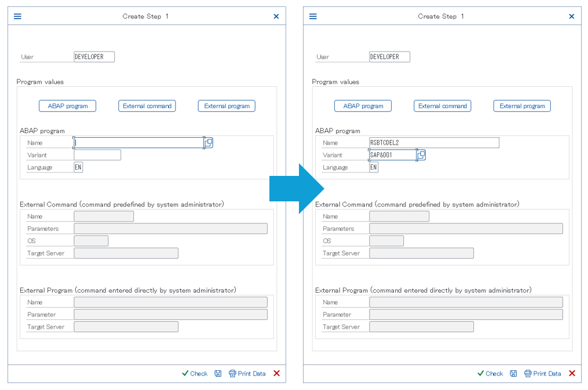
Task: Click the empty Variant field in the left dialog
Action: point(97,155)
